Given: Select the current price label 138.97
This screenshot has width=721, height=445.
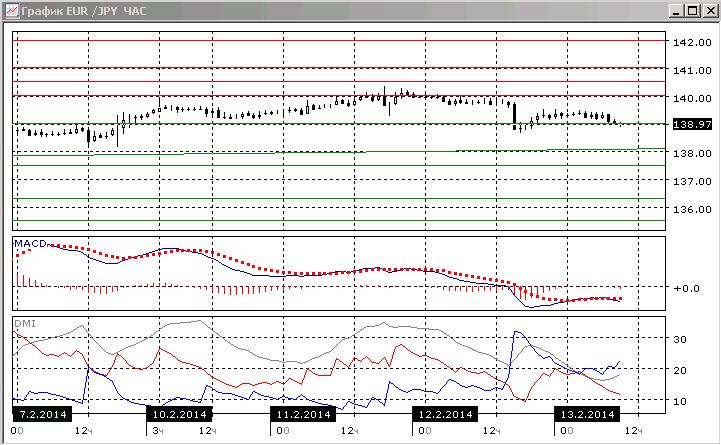Looking at the screenshot, I should pos(692,124).
